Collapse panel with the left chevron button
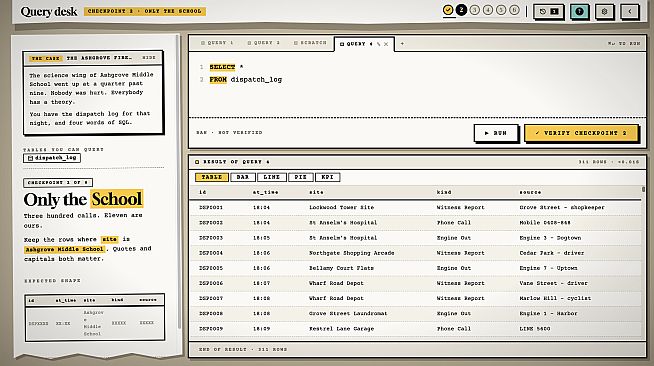 [630, 11]
